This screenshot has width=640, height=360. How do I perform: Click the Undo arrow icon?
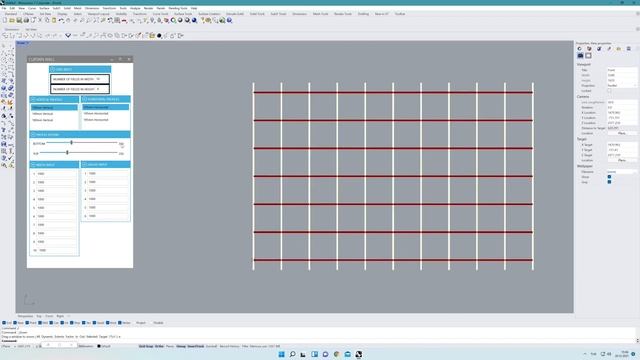point(61,20)
